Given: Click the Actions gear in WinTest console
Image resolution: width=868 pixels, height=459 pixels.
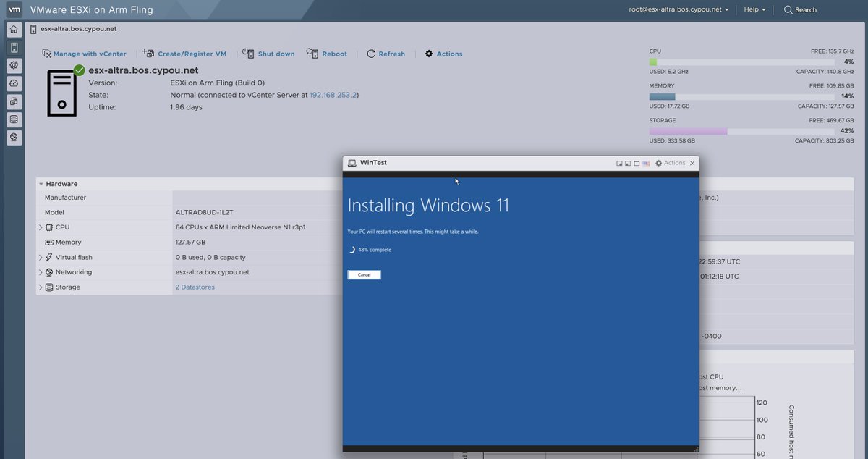Looking at the screenshot, I should click(658, 163).
